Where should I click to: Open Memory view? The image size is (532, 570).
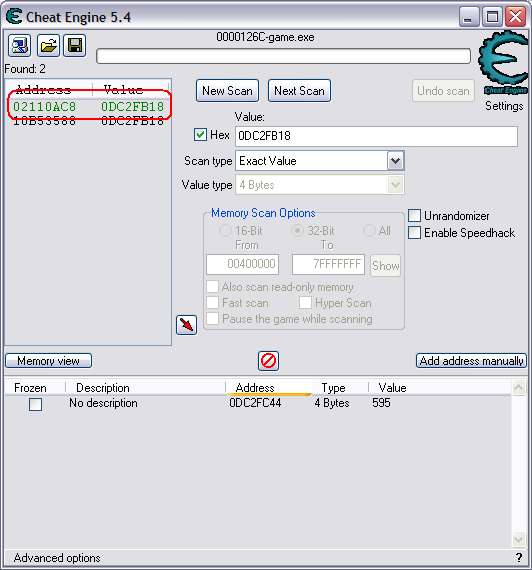point(48,361)
